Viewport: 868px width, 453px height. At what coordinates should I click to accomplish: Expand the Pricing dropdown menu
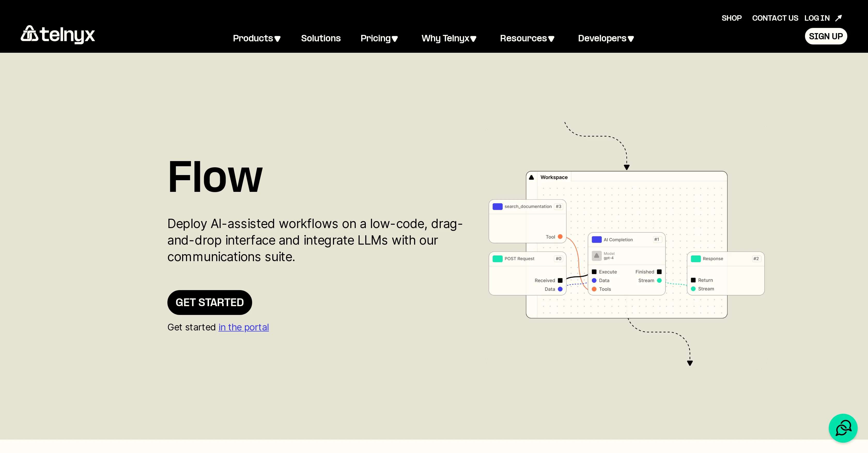coord(379,39)
